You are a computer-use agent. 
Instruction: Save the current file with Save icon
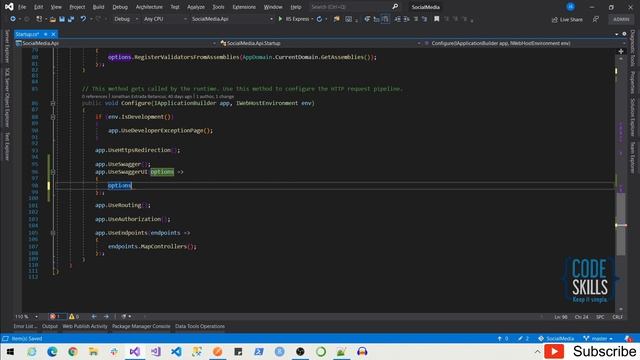(x=62, y=19)
